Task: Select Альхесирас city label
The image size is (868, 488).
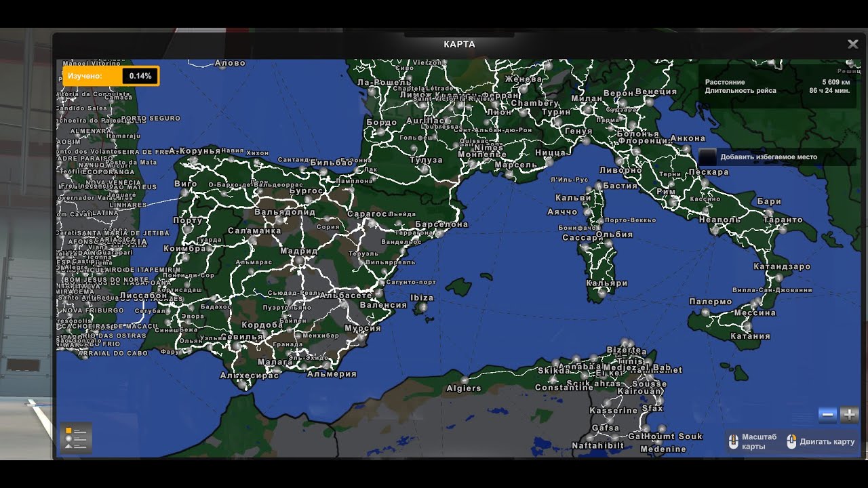Action: click(x=250, y=375)
